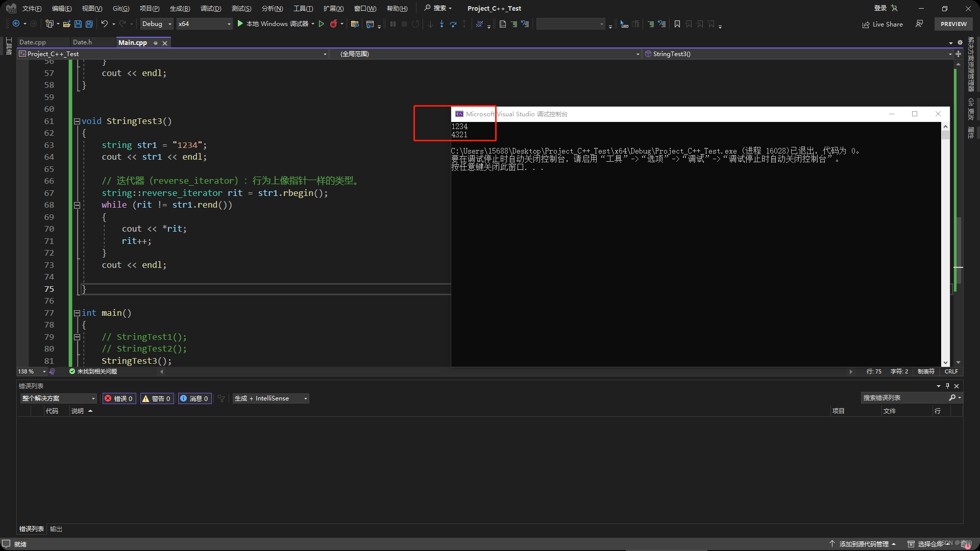This screenshot has height=551, width=980.
Task: Open the find in files folder icon
Action: (355, 24)
